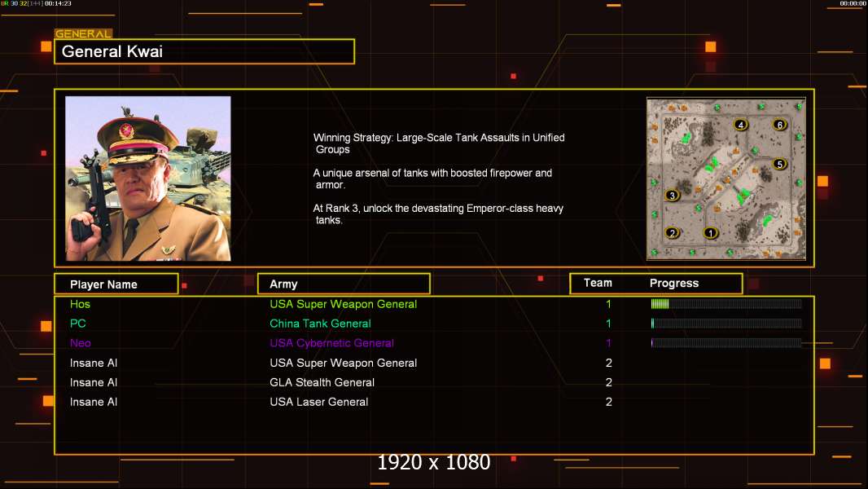Viewport: 868px width, 489px height.
Task: Click the 00:00:00 counter at top right
Action: 853,3
